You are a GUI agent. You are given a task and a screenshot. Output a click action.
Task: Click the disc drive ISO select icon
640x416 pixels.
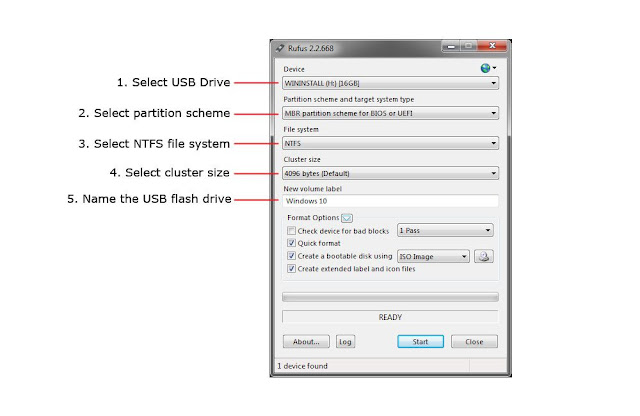coord(484,256)
